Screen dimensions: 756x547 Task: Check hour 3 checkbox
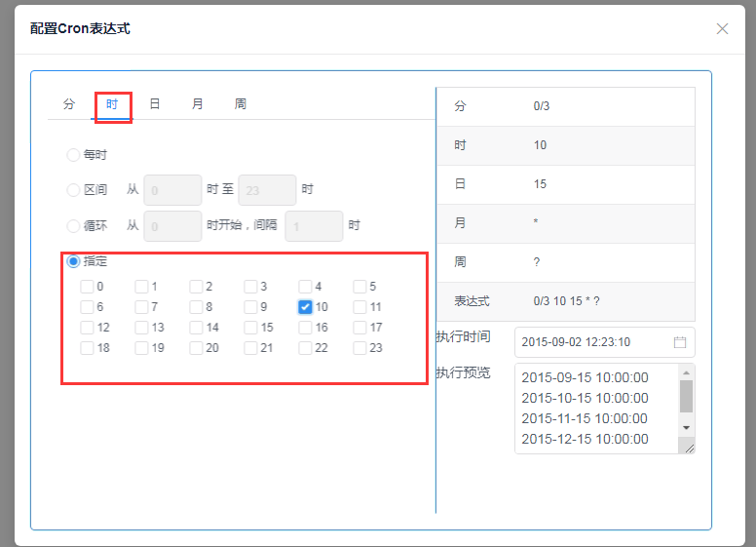tap(250, 287)
